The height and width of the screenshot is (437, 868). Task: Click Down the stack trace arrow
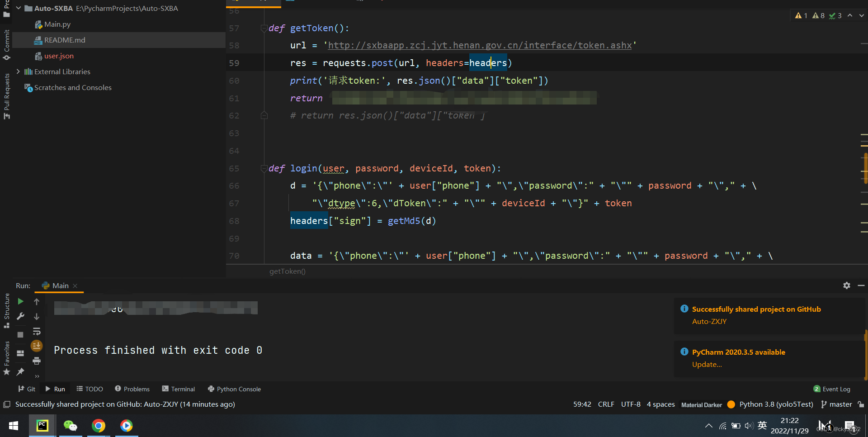click(x=37, y=316)
